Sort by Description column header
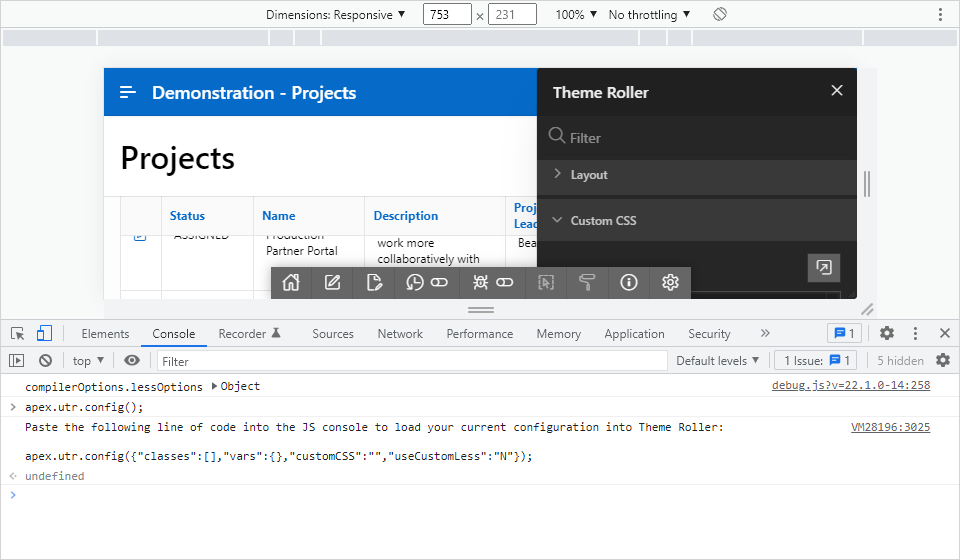This screenshot has height=560, width=960. 406,215
